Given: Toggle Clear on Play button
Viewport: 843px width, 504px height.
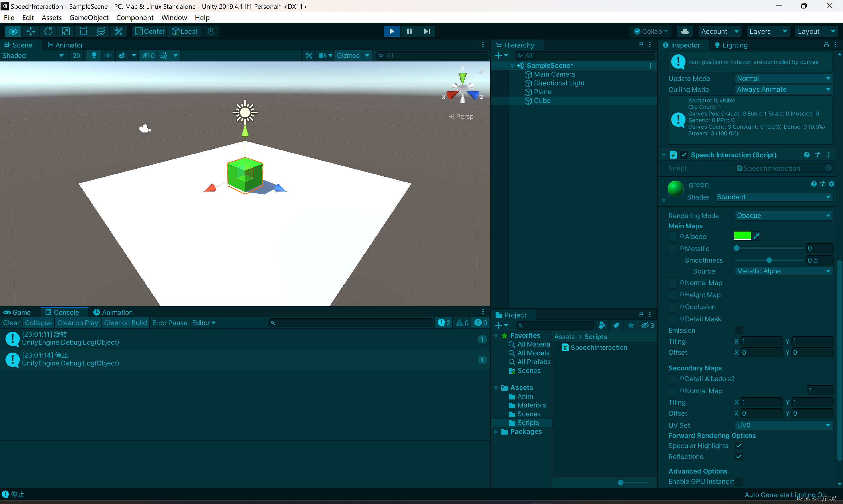Looking at the screenshot, I should (77, 323).
